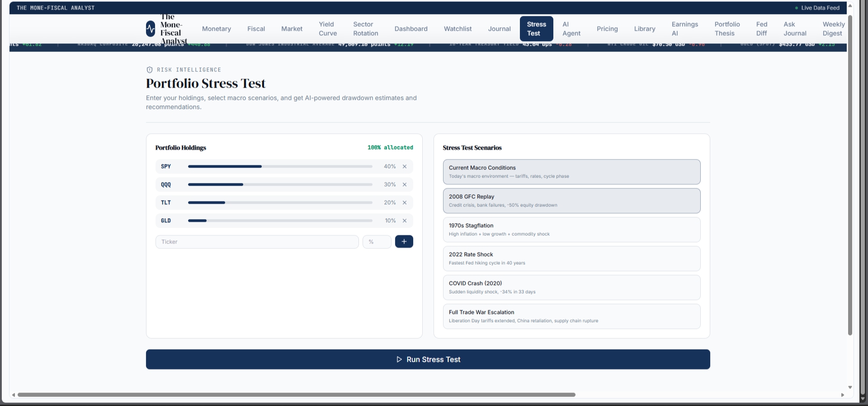868x406 pixels.
Task: Click the scroll left arrow at bottom
Action: (x=14, y=395)
